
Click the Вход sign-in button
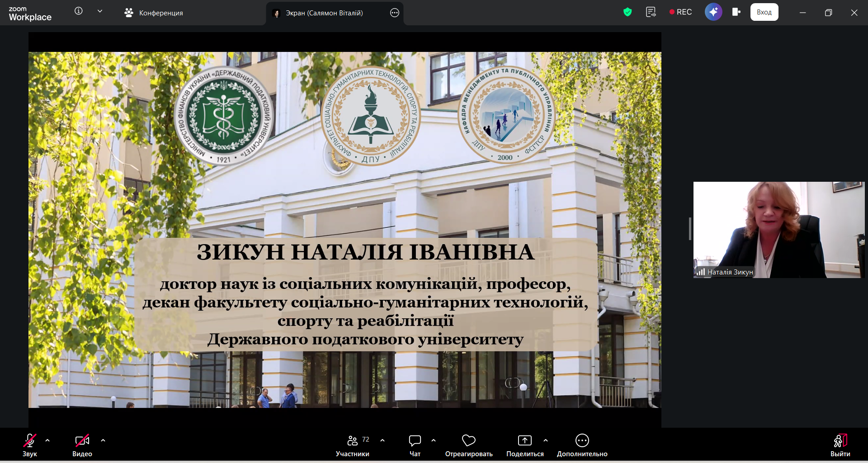click(764, 12)
